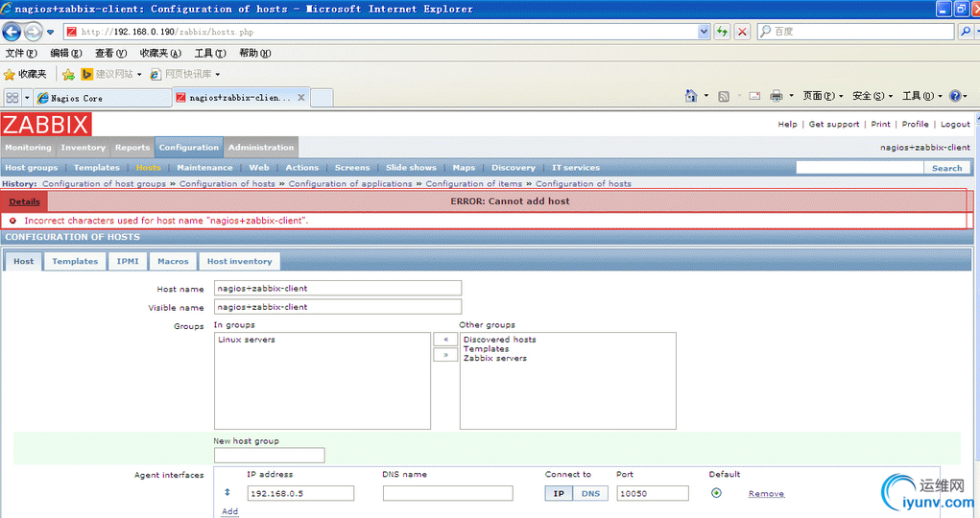This screenshot has width=980, height=518.
Task: Click the RSS feeds icon in the command bar
Action: click(724, 96)
